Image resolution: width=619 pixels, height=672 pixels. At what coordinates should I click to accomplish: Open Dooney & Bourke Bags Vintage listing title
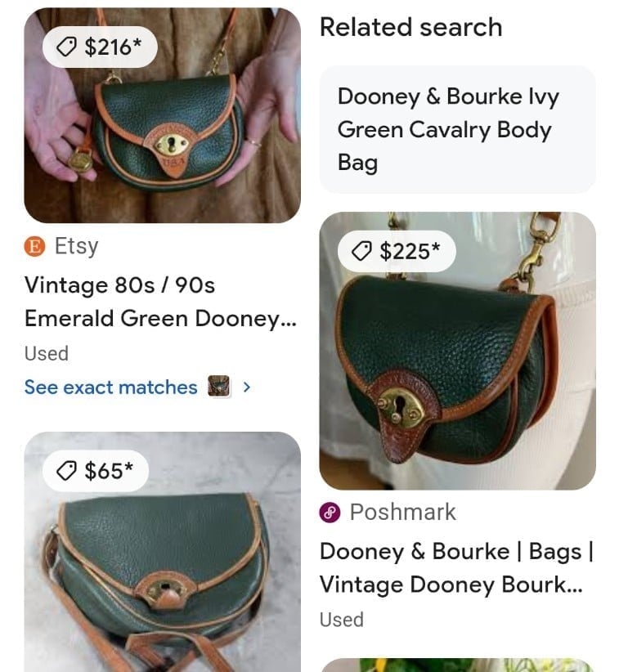[x=456, y=568]
